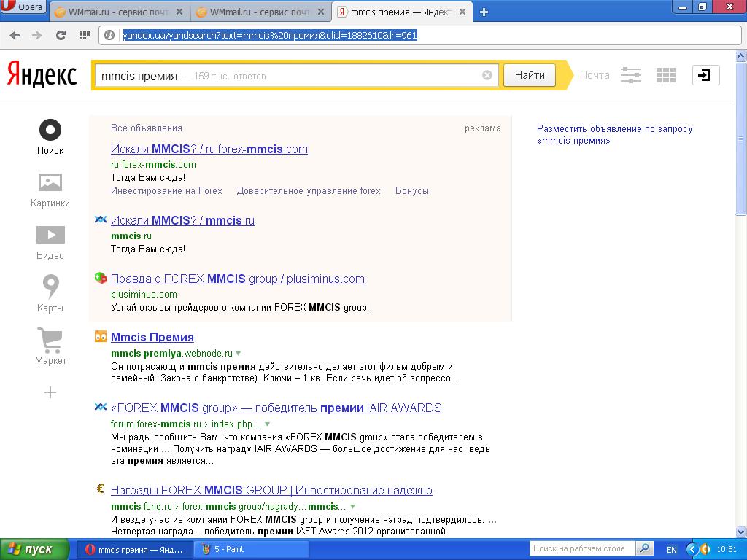Expand dropdown arrow after mmcis-premiya.webnode.ru

point(239,354)
